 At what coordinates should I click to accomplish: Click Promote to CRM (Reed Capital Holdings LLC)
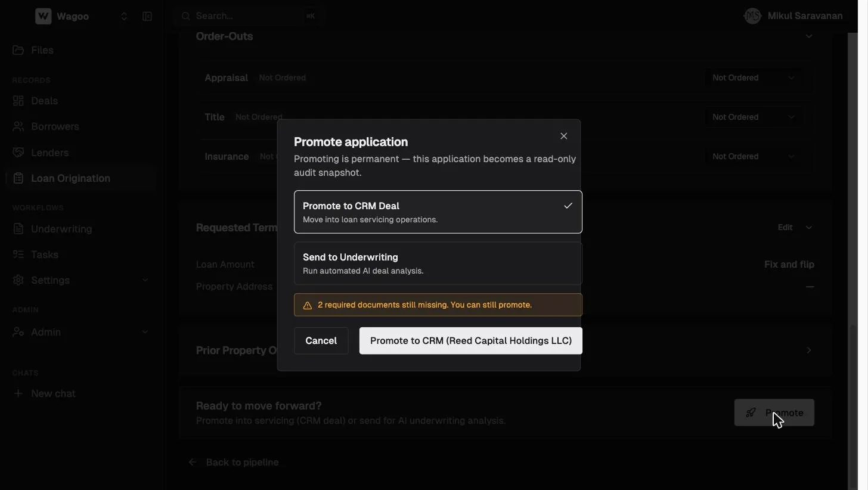point(471,341)
